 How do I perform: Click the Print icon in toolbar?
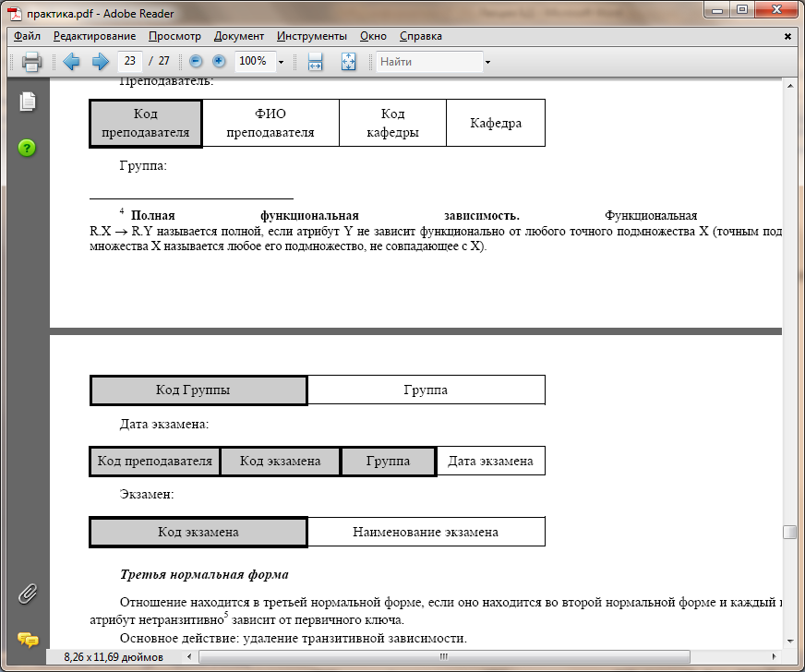[31, 62]
